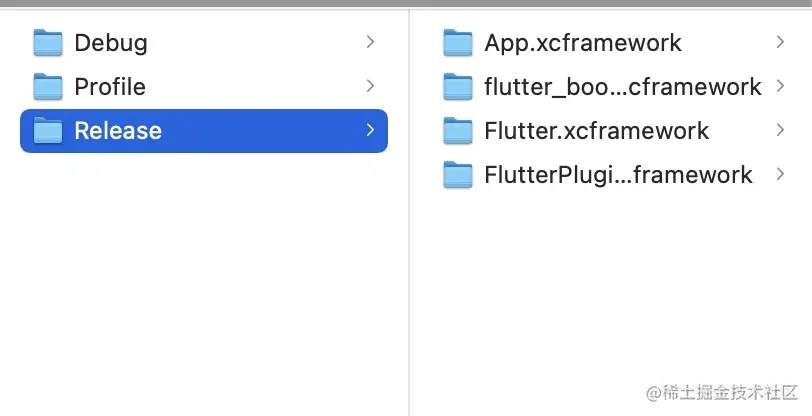Expand the FlutterPlugi...framework chevron
812x416 pixels.
(779, 175)
